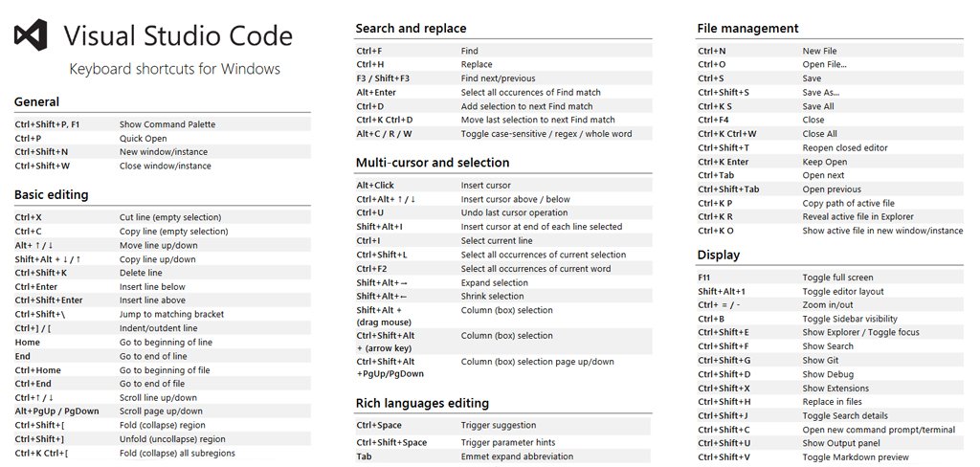The image size is (980, 467).
Task: Click the 'Copy line up/down' description
Action: coord(158,258)
